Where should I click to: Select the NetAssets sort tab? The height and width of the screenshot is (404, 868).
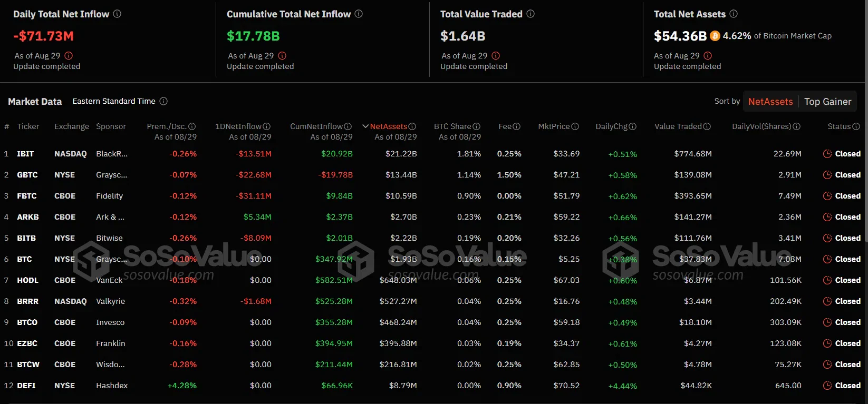click(x=770, y=102)
